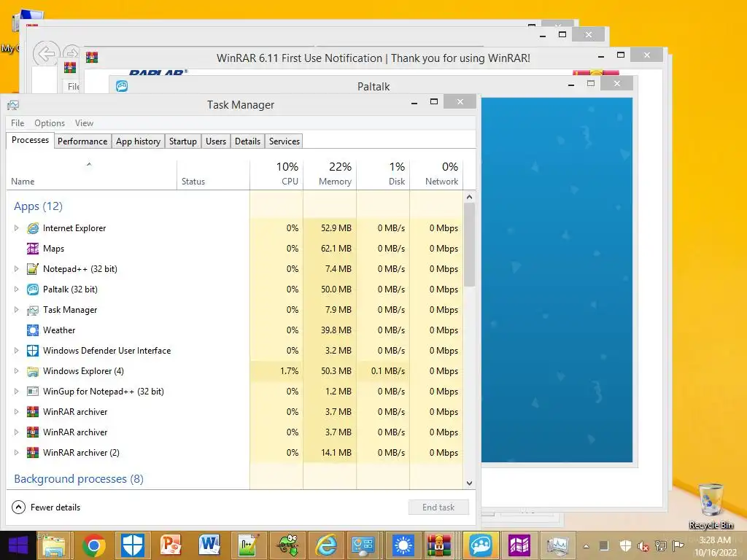Expand the Notepad++ (32 bit) process group
Image resolution: width=747 pixels, height=560 pixels.
16,269
